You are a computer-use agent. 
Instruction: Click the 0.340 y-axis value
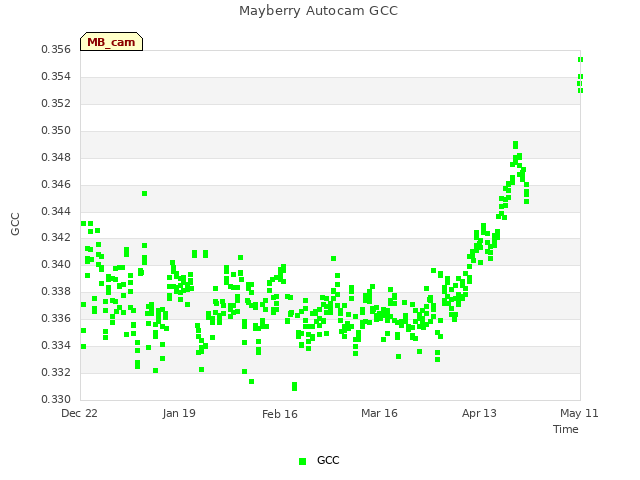56,264
